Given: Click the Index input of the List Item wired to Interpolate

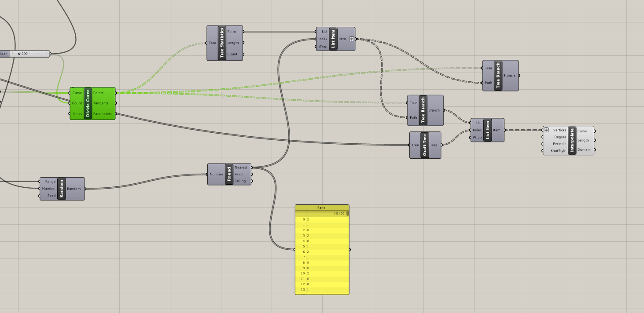Looking at the screenshot, I should 477,130.
